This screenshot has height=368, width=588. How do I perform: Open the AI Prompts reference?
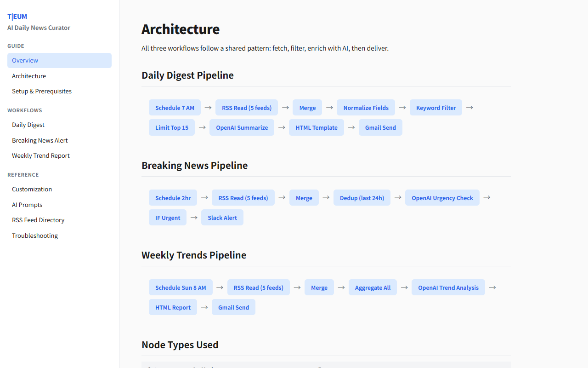click(27, 205)
